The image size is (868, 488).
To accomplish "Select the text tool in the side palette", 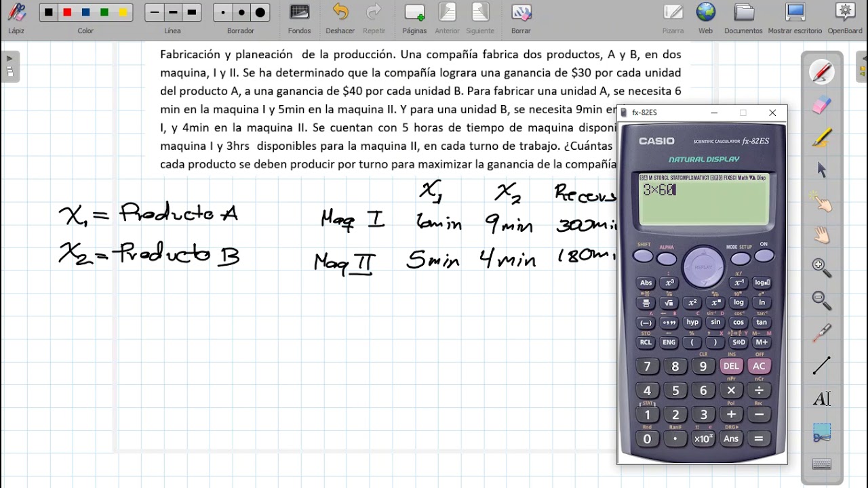I will tap(822, 399).
